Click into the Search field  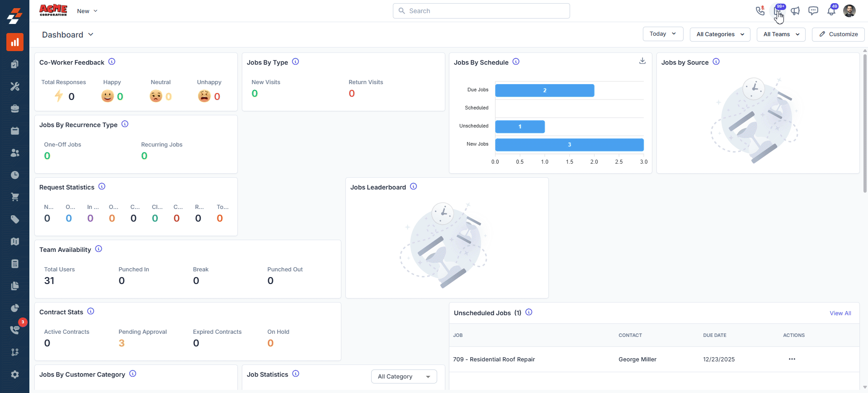click(x=481, y=11)
